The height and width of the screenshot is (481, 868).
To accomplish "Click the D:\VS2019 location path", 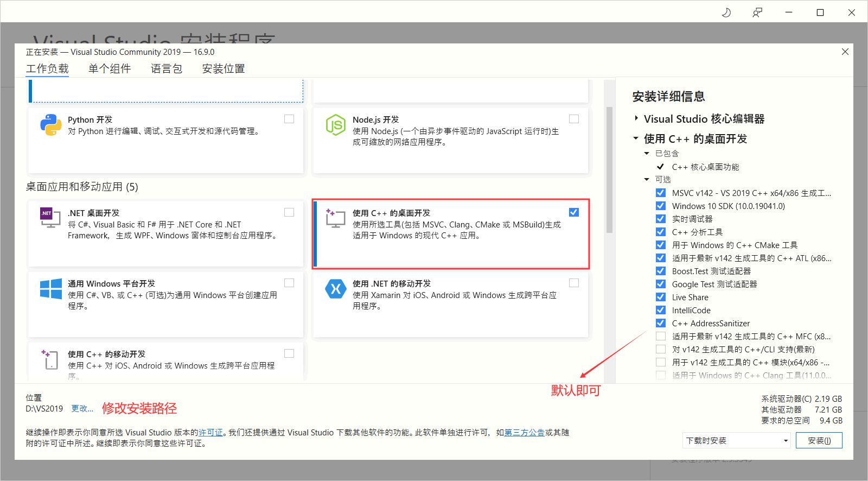I will pyautogui.click(x=44, y=408).
